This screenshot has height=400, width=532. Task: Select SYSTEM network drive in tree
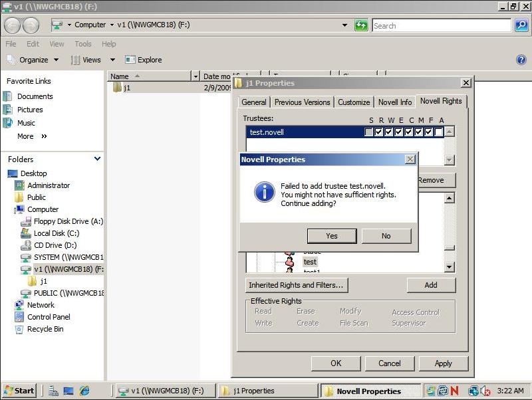point(68,257)
